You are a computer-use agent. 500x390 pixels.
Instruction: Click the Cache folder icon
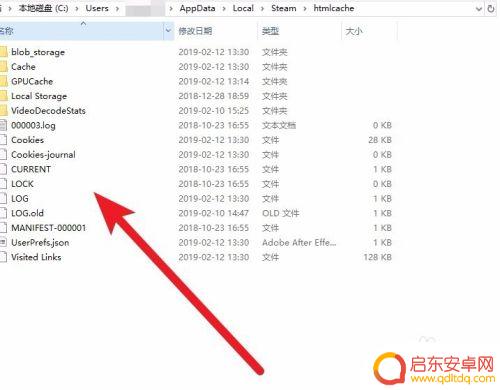[3, 67]
